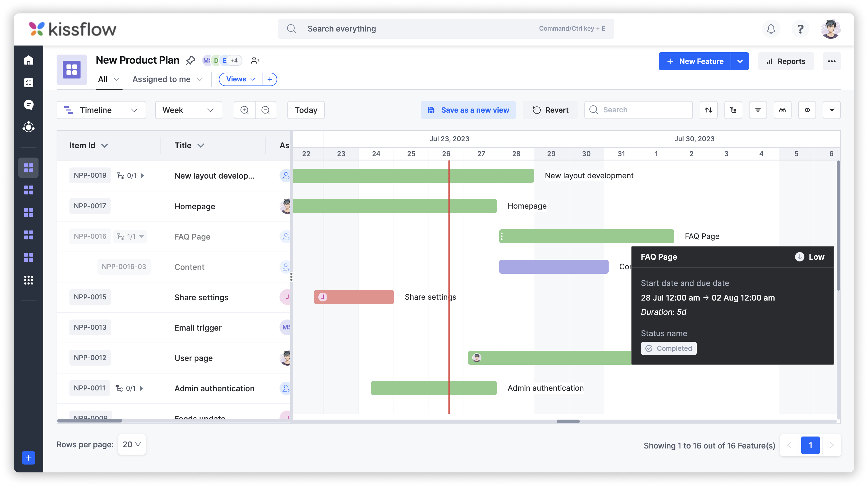Image resolution: width=868 pixels, height=487 pixels.
Task: Open the notifications bell
Action: click(771, 29)
